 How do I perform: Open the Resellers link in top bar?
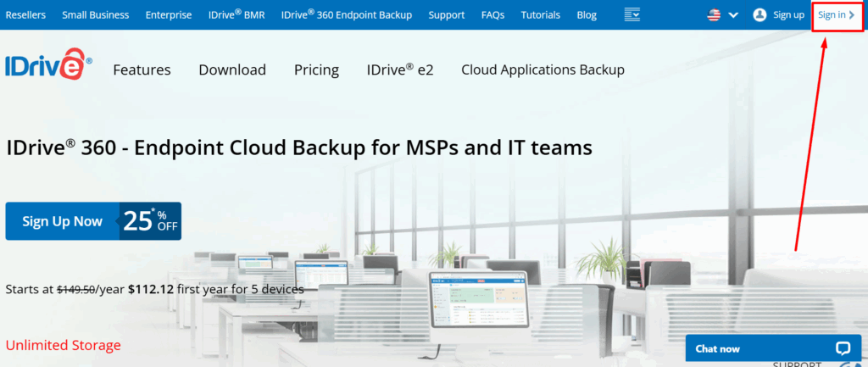pyautogui.click(x=25, y=15)
